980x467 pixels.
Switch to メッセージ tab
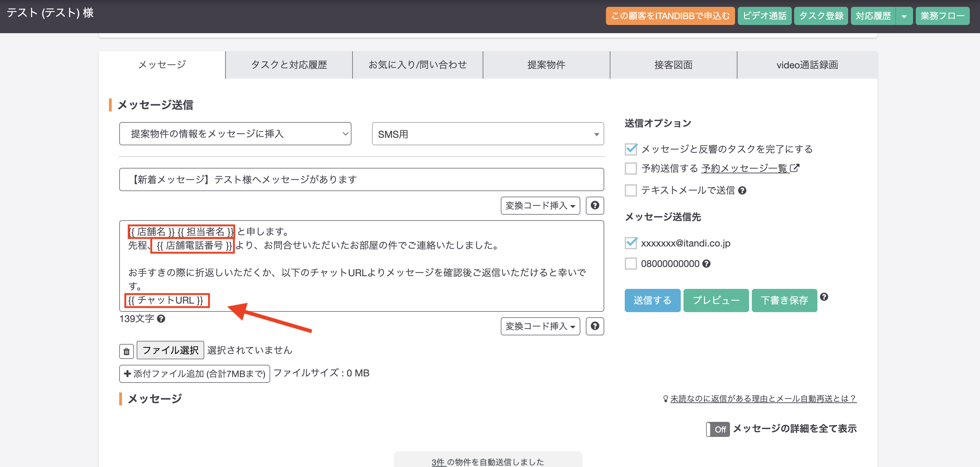[x=162, y=65]
